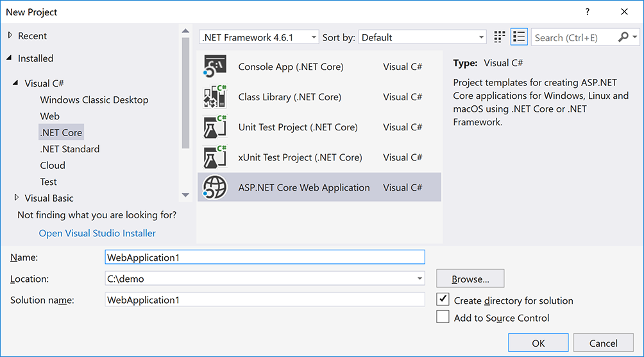Expand the Recent tree node
This screenshot has width=644, height=357.
pos(9,36)
